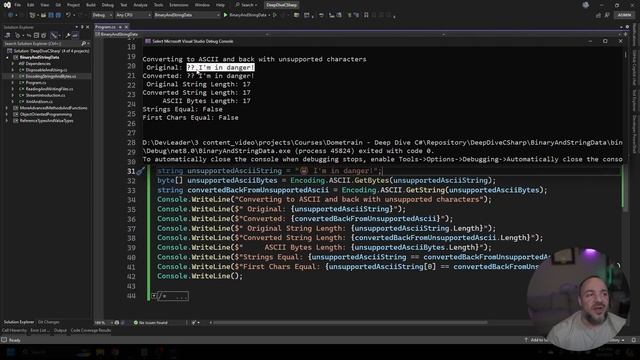Open the BinaryAndStringData navigation bar dropdown
Image resolution: width=640 pixels, height=360 pixels.
[180, 35]
